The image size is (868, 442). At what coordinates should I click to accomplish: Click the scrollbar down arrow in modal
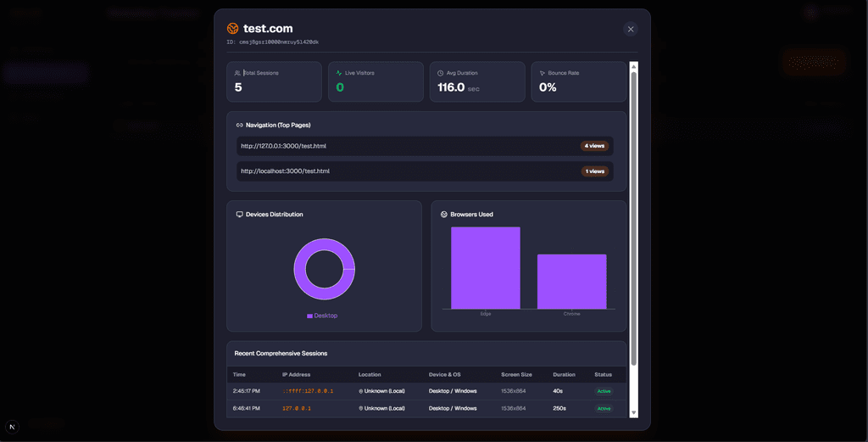(x=634, y=413)
